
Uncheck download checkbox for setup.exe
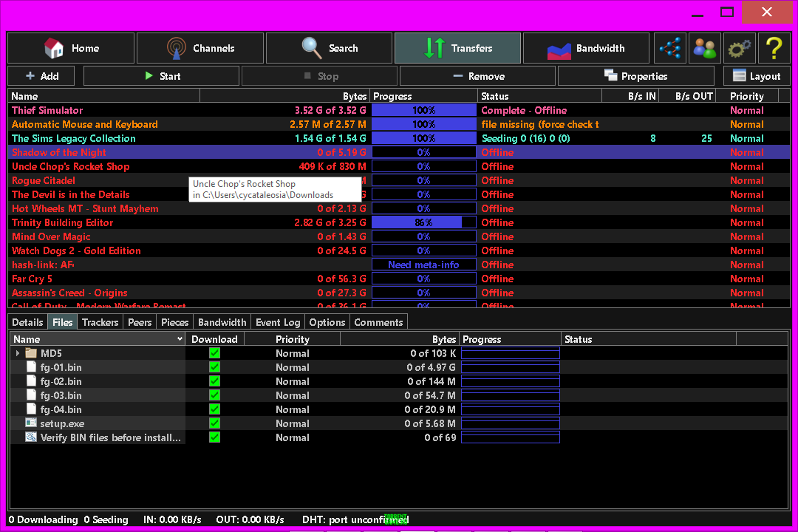click(x=214, y=423)
